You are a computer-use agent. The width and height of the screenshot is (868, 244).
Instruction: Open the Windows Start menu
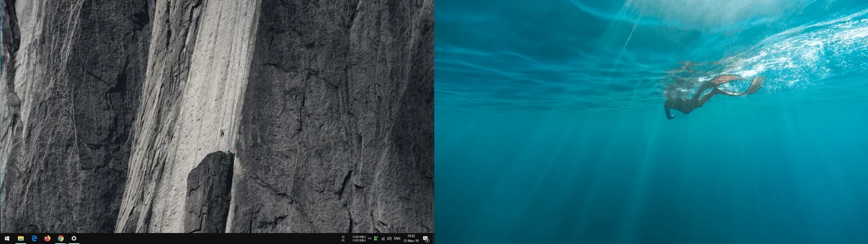point(7,238)
